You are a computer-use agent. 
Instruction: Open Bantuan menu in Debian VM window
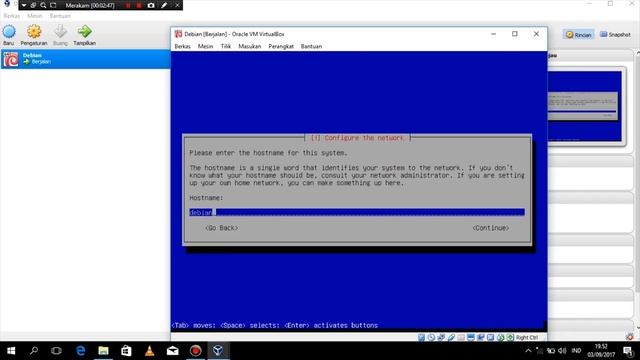click(311, 46)
